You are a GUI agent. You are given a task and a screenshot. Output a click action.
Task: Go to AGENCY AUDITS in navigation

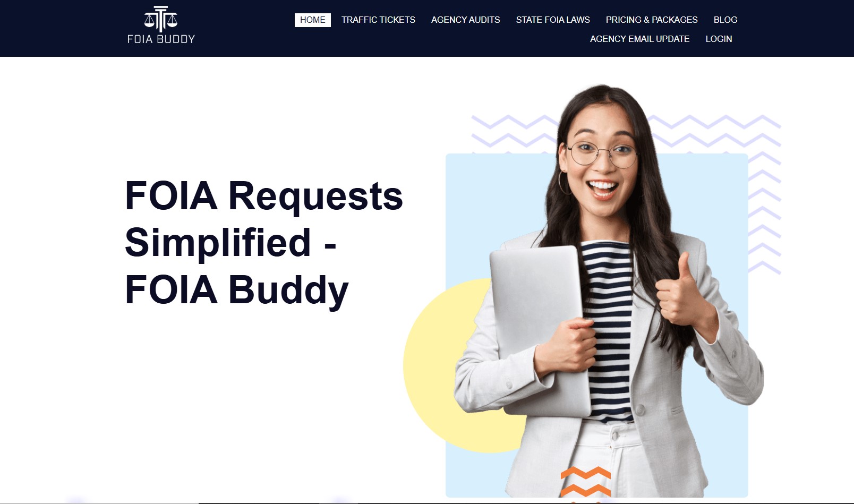465,20
